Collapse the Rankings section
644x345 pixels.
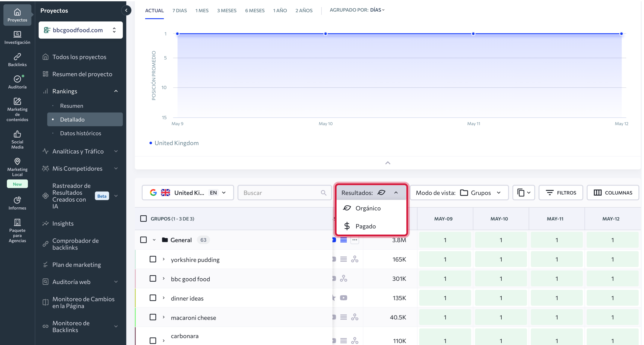[x=116, y=91]
